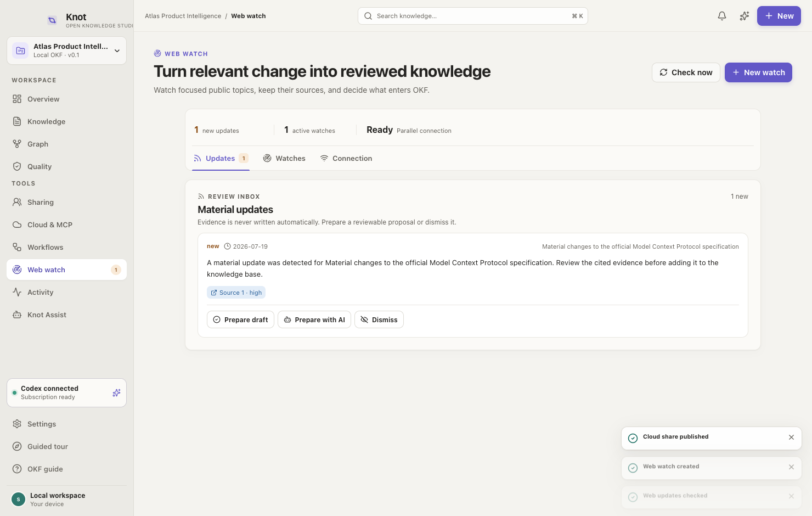The width and height of the screenshot is (812, 516).
Task: Click Prepare draft button
Action: tap(240, 319)
